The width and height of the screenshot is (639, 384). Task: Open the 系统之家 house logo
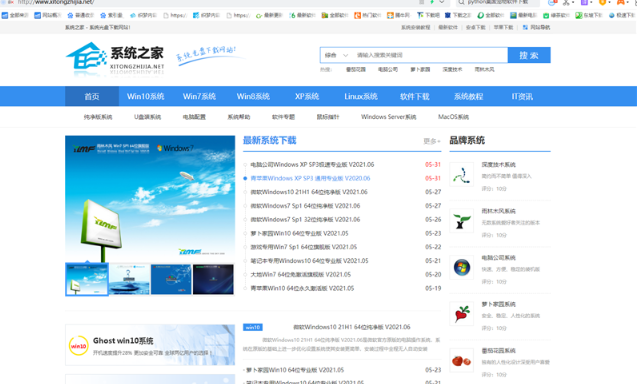point(86,58)
